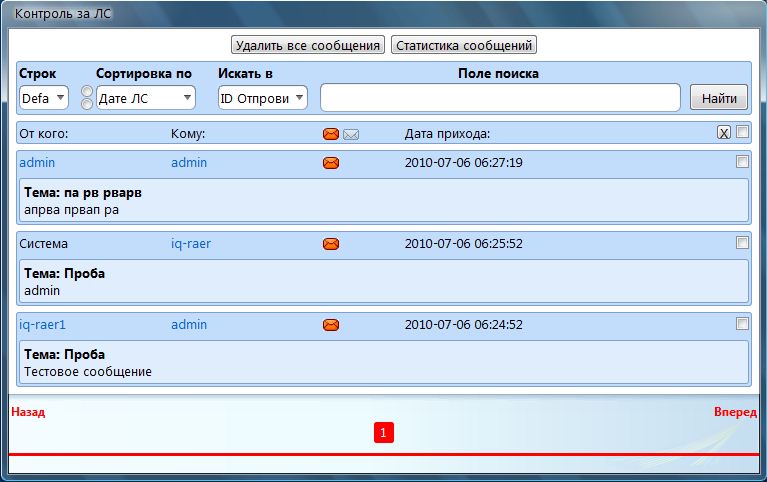The height and width of the screenshot is (482, 767).
Task: Click the date 2010-07-06 06:24:52
Action: click(x=463, y=324)
